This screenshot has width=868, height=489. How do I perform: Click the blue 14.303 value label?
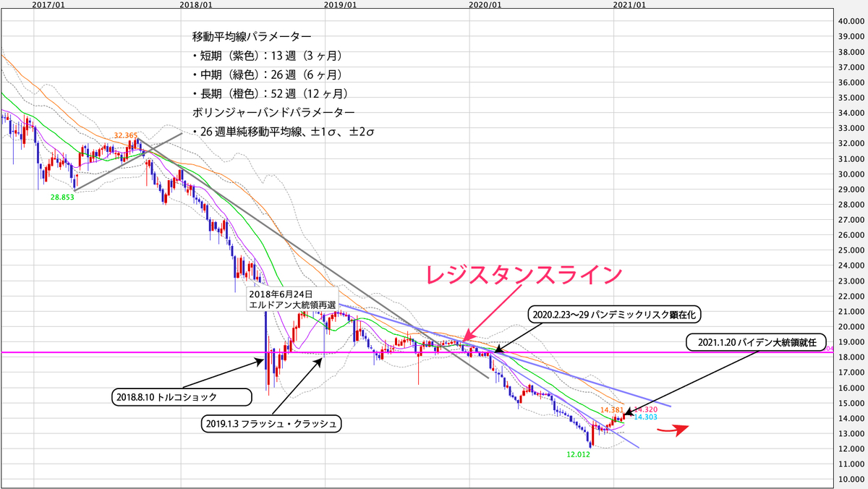[645, 417]
